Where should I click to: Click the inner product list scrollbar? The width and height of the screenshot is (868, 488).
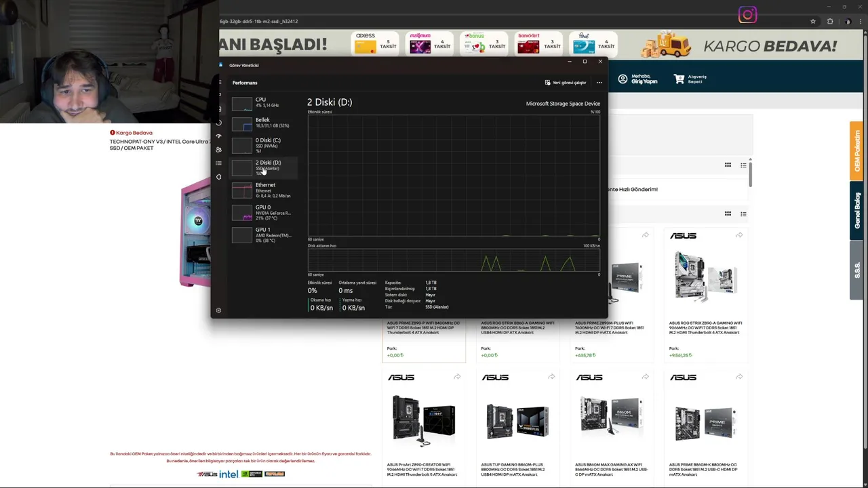pyautogui.click(x=750, y=174)
